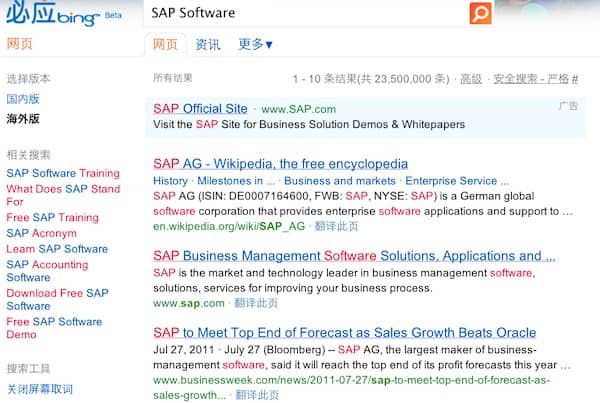Open related search SAP Accounting Software

[x=47, y=271]
